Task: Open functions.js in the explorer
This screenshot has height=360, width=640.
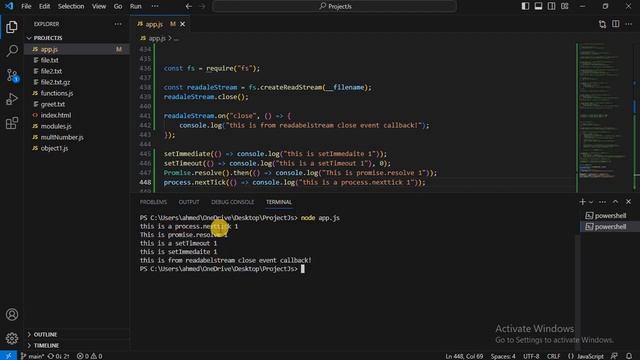Action: [77, 93]
